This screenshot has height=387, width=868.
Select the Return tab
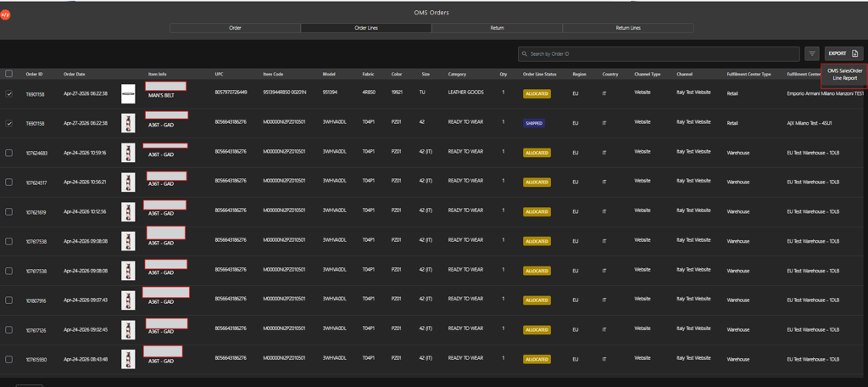[497, 28]
